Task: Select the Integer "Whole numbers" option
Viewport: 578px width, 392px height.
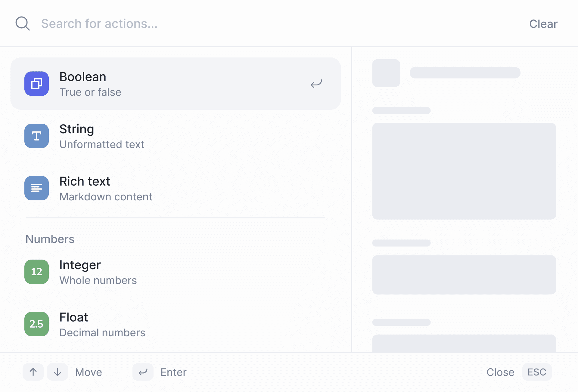Action: [x=176, y=272]
